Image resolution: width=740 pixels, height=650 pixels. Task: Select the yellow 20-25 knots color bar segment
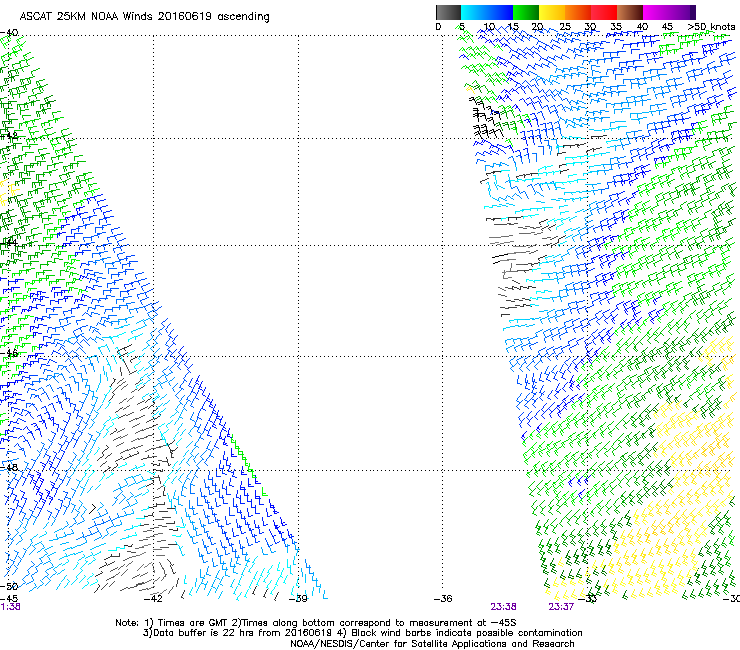click(x=552, y=12)
